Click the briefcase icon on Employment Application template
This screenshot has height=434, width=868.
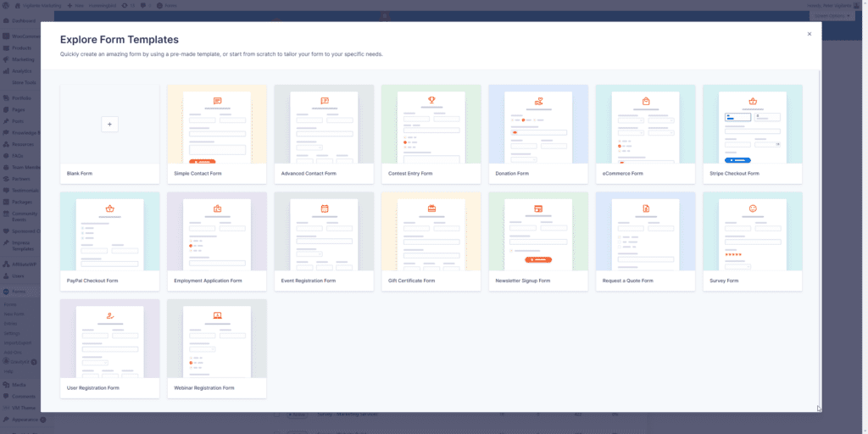(x=217, y=208)
